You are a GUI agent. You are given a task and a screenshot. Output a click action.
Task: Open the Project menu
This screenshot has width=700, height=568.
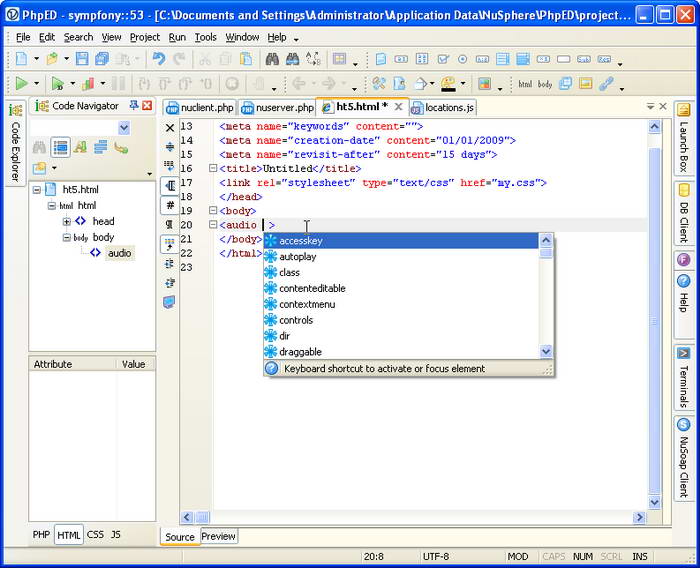(x=145, y=37)
